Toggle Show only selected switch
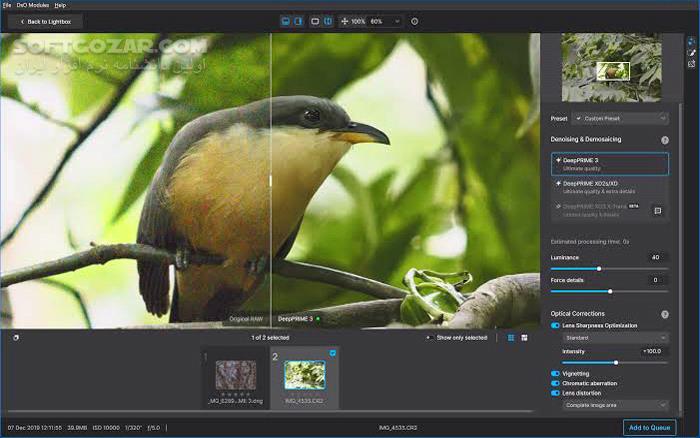 (x=428, y=338)
